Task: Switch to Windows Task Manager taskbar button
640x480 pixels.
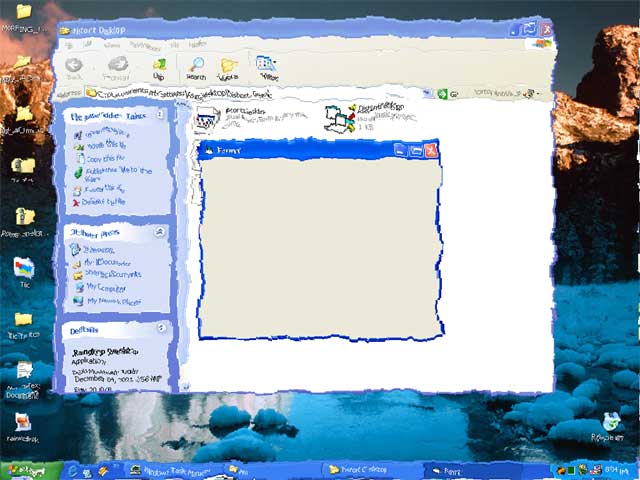Action: (174, 471)
